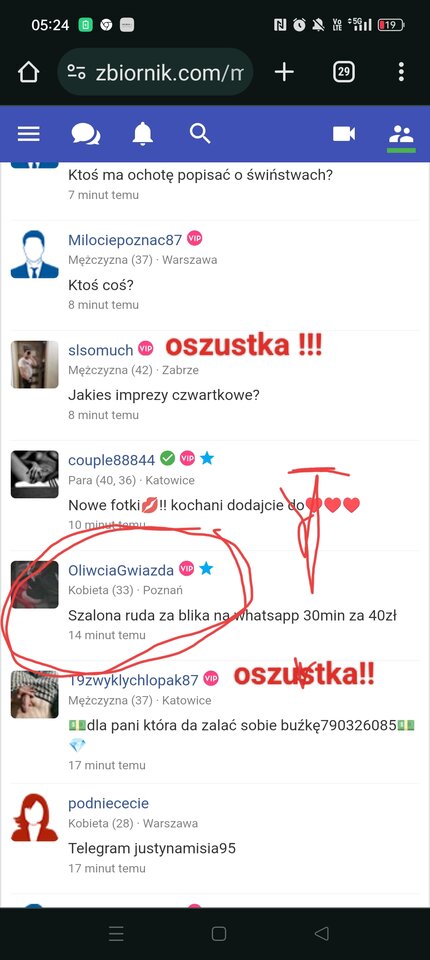
Task: Open couple88844 profile link
Action: pos(111,460)
